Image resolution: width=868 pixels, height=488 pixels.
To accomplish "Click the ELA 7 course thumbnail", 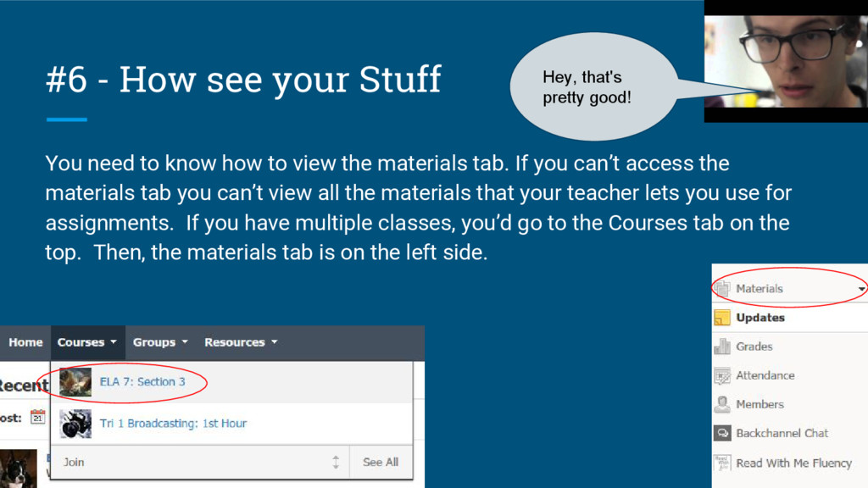I will (x=75, y=382).
